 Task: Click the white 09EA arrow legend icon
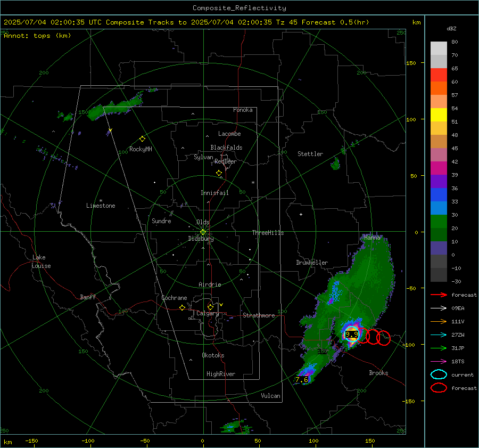[x=439, y=308]
